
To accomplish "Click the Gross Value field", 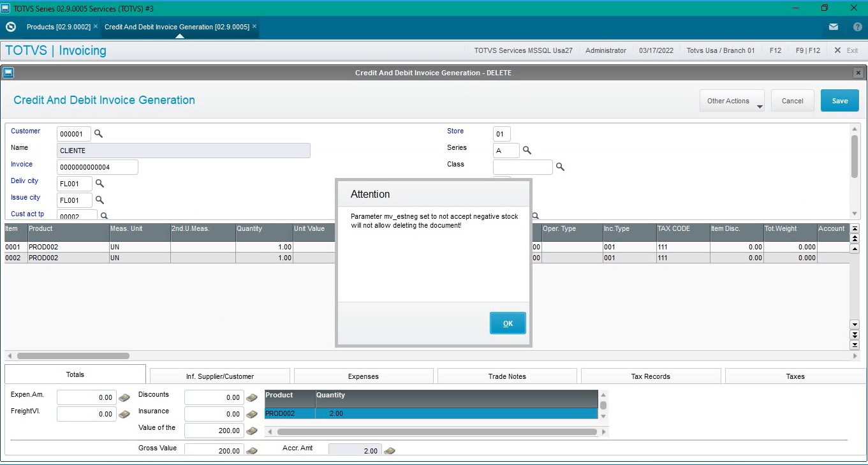I will (x=214, y=450).
